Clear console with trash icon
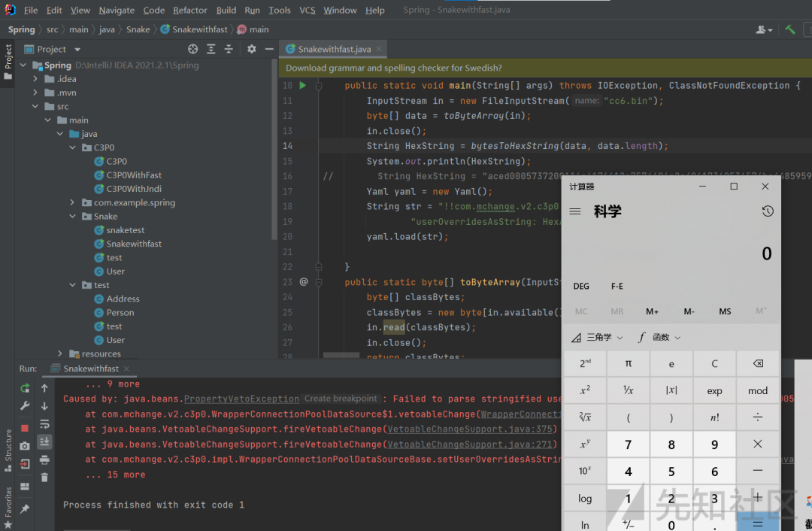The height and width of the screenshot is (531, 812). (44, 477)
